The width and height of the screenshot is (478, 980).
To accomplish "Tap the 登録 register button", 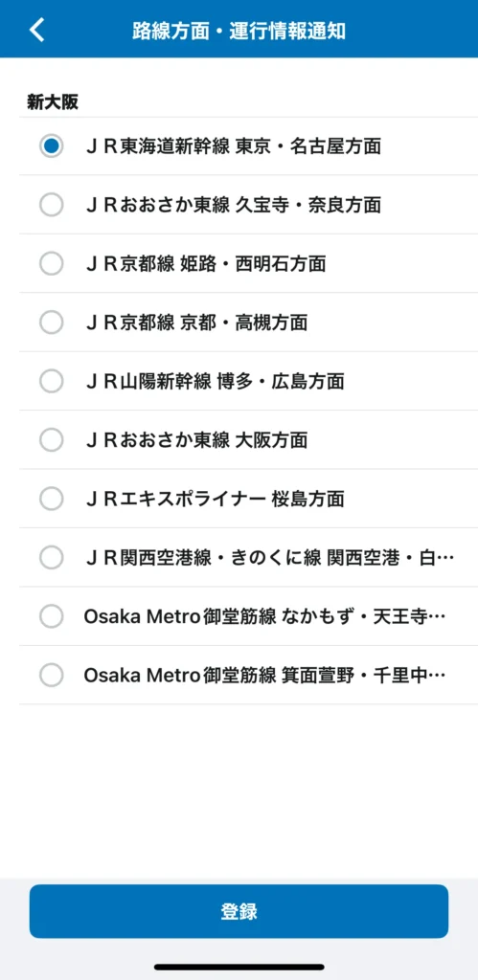I will click(239, 911).
